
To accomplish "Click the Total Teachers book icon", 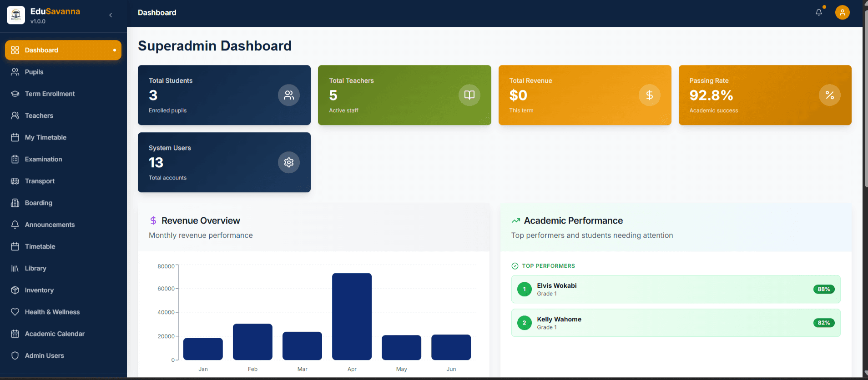I will point(469,95).
